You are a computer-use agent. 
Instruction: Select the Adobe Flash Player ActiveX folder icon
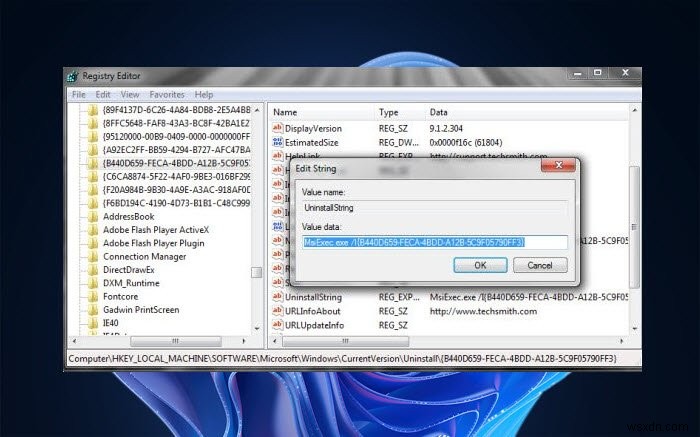click(x=93, y=230)
